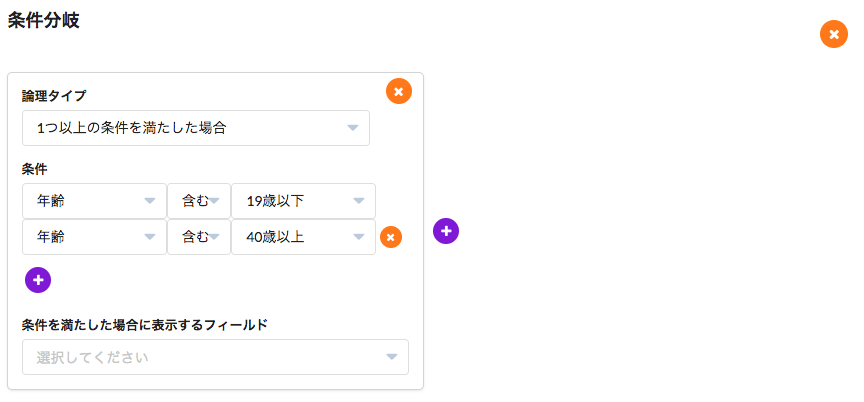Click the arrow on the 選択してください dropdown
The height and width of the screenshot is (402, 864).
[392, 357]
